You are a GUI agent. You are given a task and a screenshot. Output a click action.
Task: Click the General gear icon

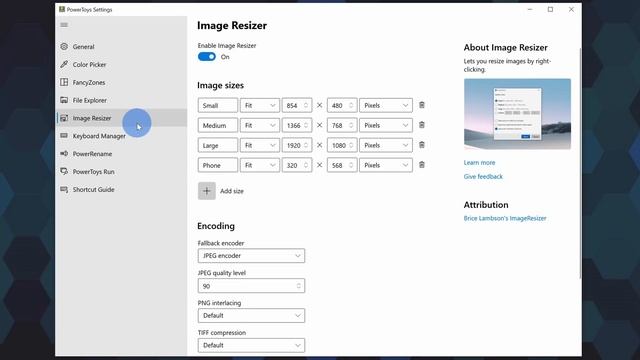point(64,47)
